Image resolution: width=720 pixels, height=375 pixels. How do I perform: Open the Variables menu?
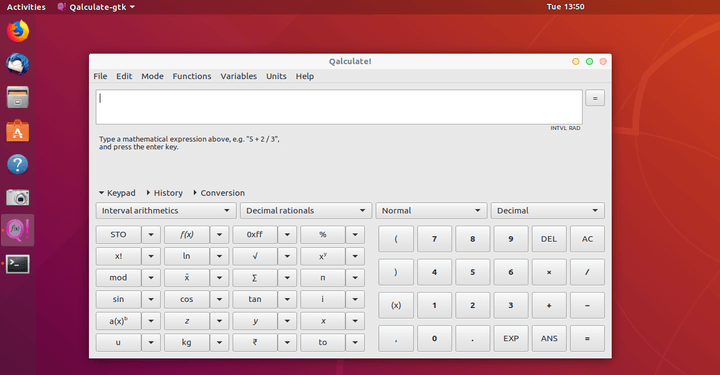(239, 76)
